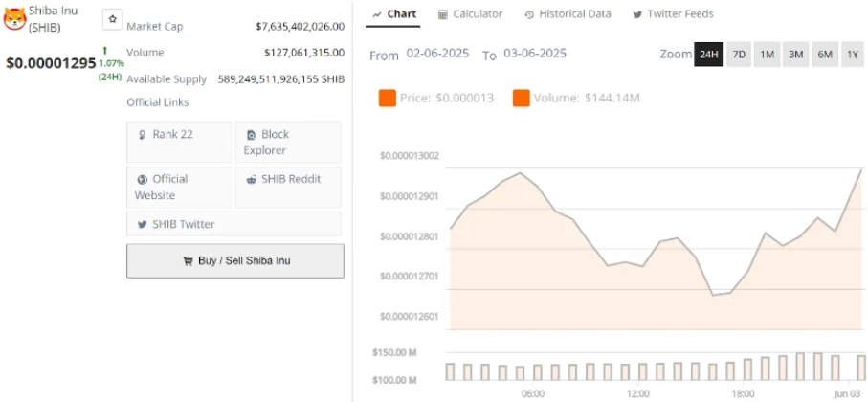Viewport: 868px width, 402px height.
Task: Click the shopping cart icon on Buy button
Action: point(189,260)
